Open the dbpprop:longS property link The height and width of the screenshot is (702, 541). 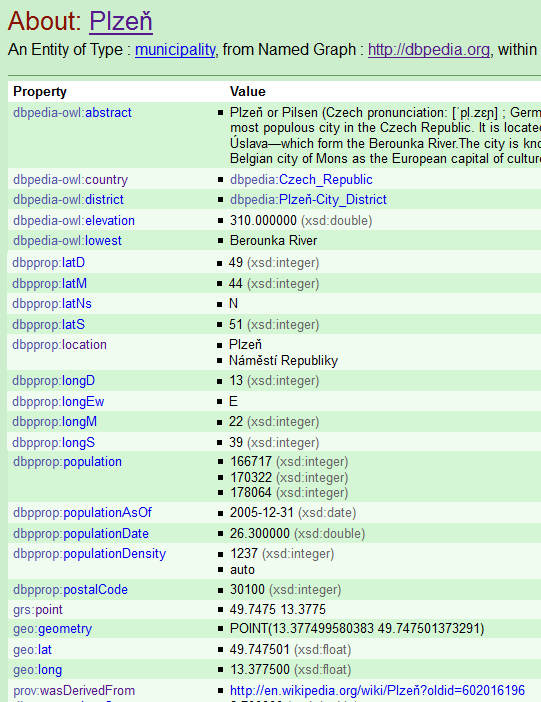(x=53, y=443)
